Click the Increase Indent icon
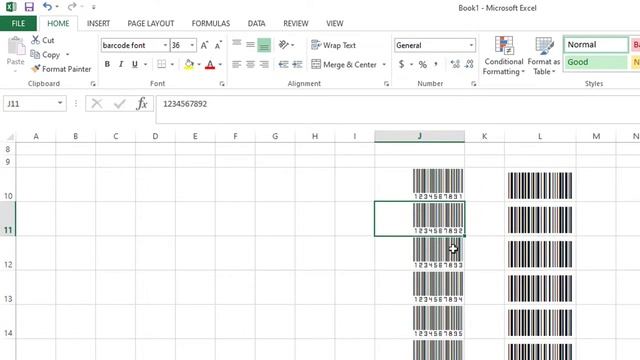Viewport: 640px width, 360px height. coord(297,64)
